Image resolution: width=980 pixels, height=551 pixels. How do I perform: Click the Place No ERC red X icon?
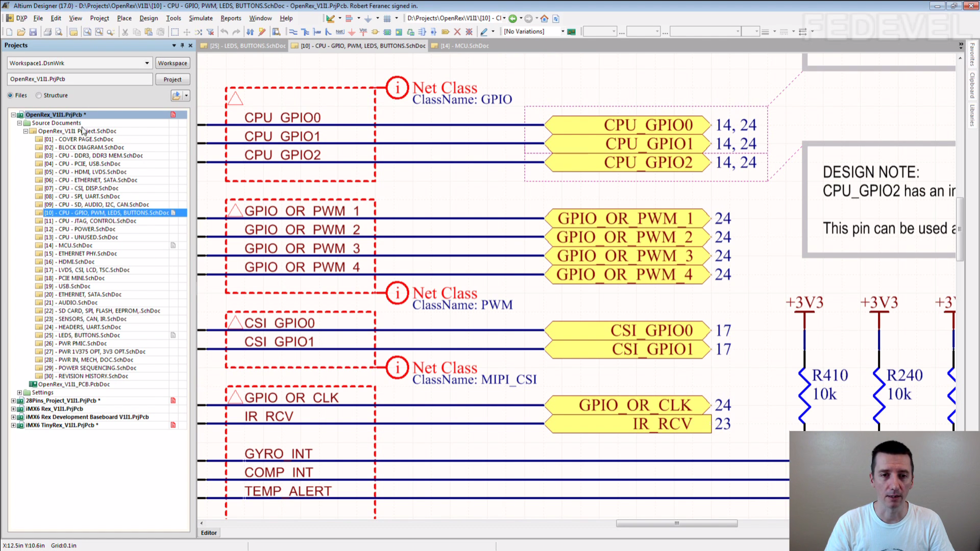pyautogui.click(x=457, y=32)
